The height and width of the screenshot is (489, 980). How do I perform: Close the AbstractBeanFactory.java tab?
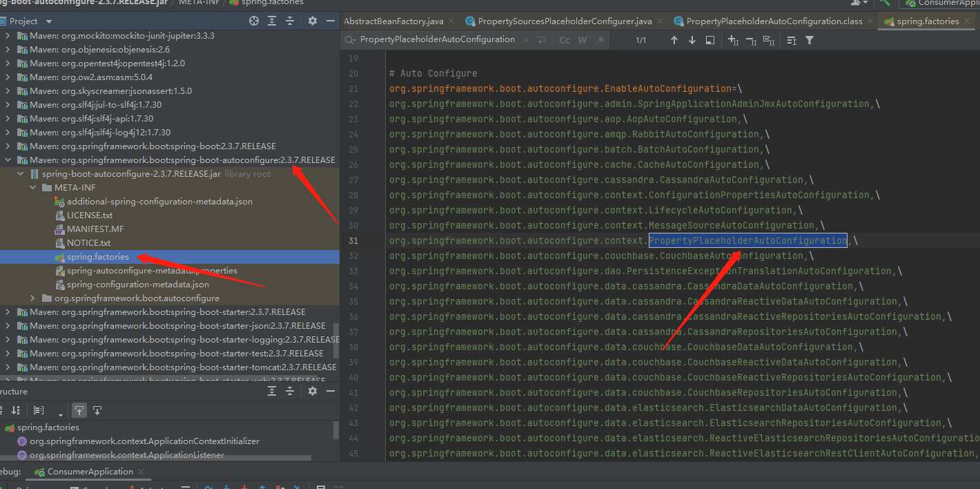(x=452, y=21)
